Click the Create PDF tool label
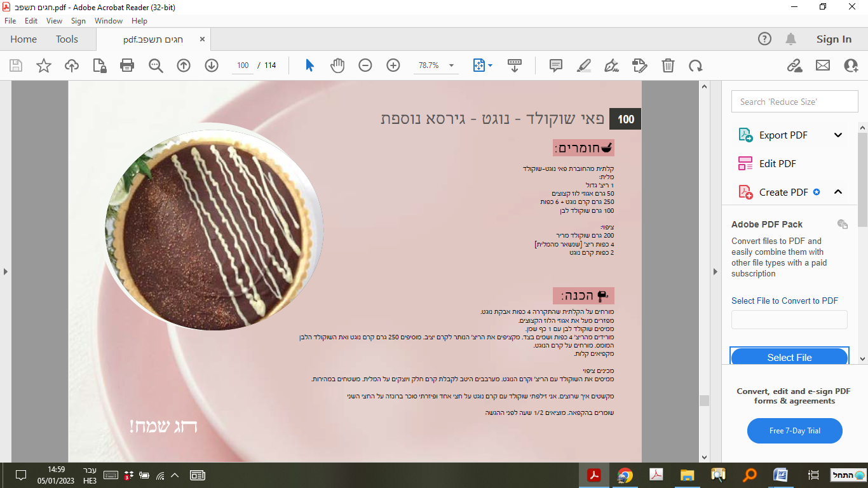This screenshot has width=868, height=488. 783,192
